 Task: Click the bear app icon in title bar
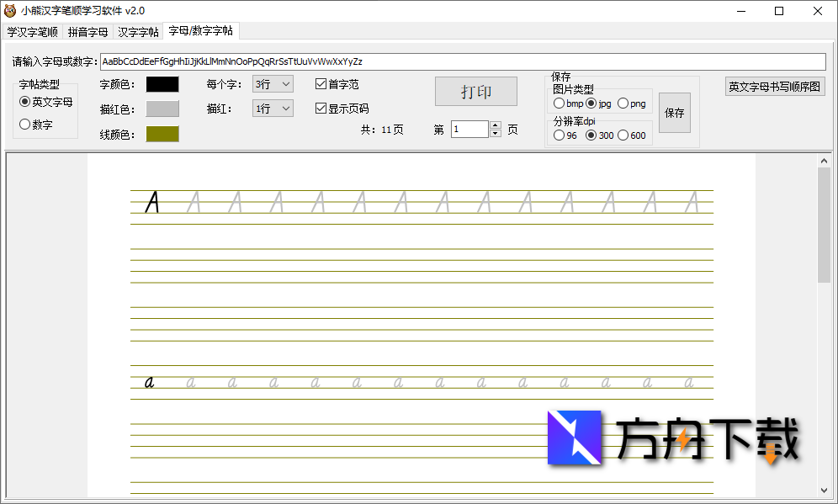click(x=13, y=11)
